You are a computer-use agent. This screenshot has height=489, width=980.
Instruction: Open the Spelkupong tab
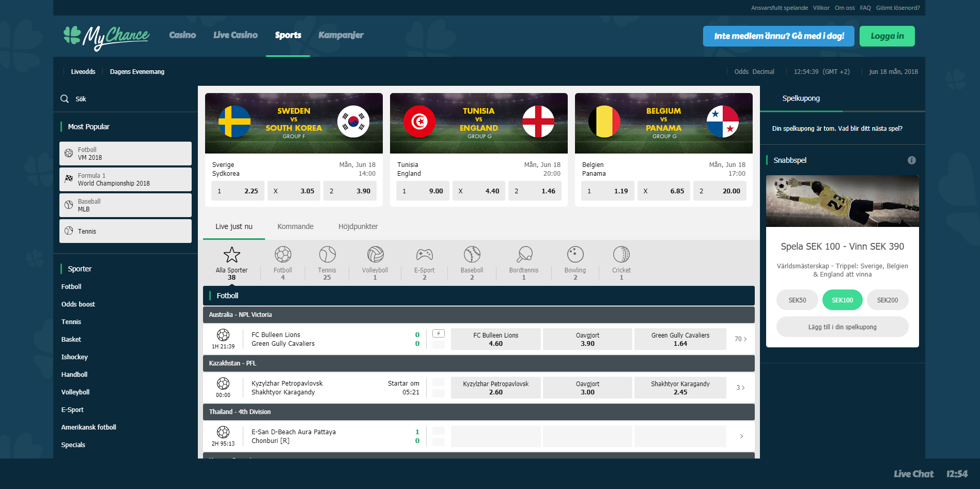801,98
